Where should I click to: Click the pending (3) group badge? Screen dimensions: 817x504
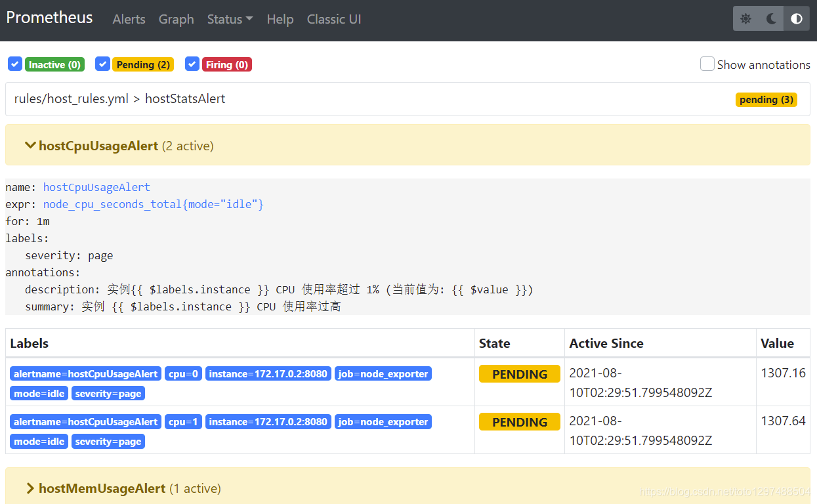(766, 100)
